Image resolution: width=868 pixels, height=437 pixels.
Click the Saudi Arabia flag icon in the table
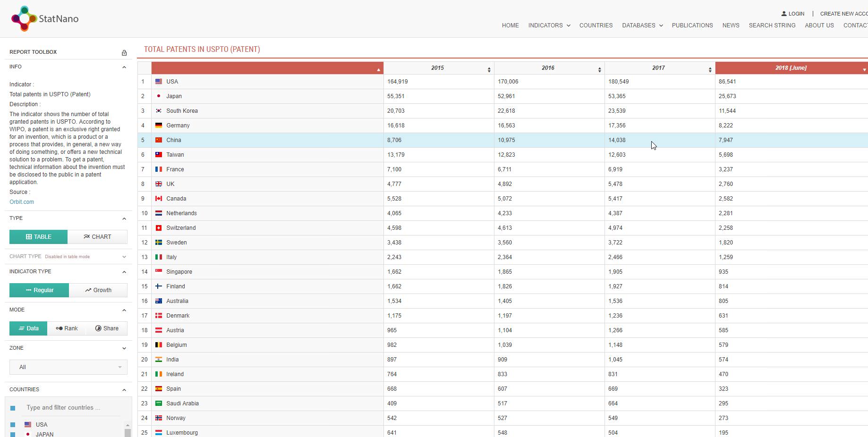point(159,403)
